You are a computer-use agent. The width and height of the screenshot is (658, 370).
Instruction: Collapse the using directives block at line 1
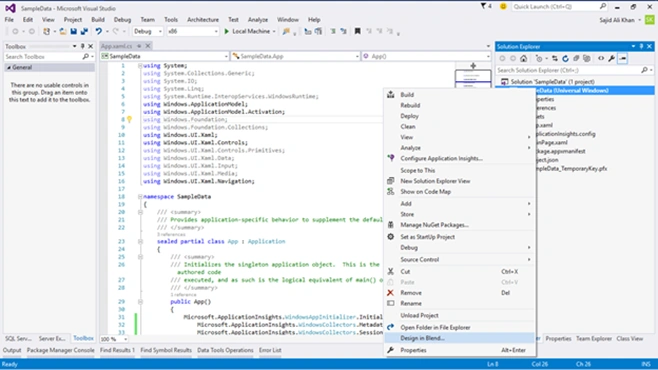point(140,66)
